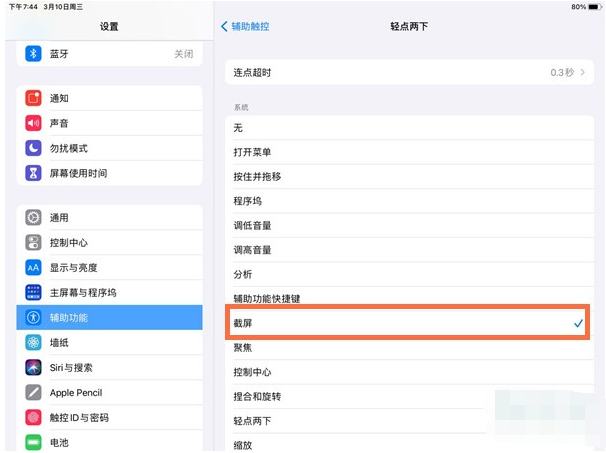
Task: Tap the Bluetooth icon in sidebar
Action: (33, 54)
